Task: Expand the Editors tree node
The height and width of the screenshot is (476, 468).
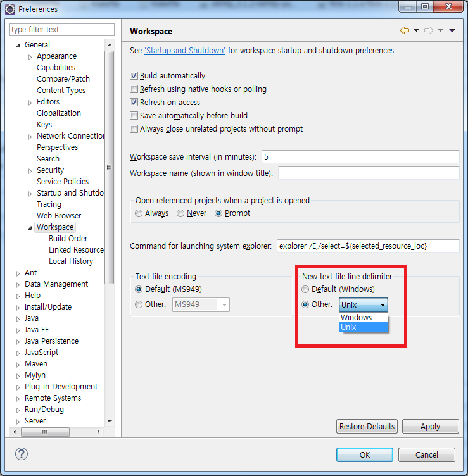Action: click(x=30, y=103)
